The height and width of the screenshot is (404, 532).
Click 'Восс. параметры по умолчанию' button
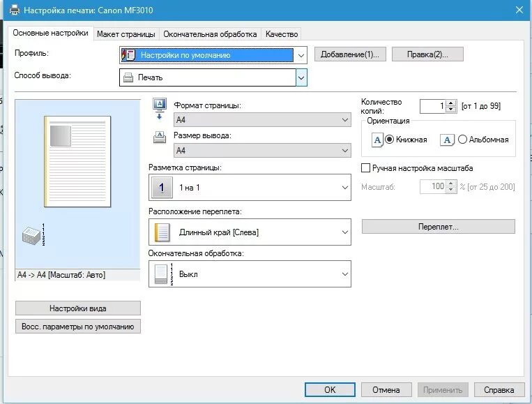(x=77, y=327)
